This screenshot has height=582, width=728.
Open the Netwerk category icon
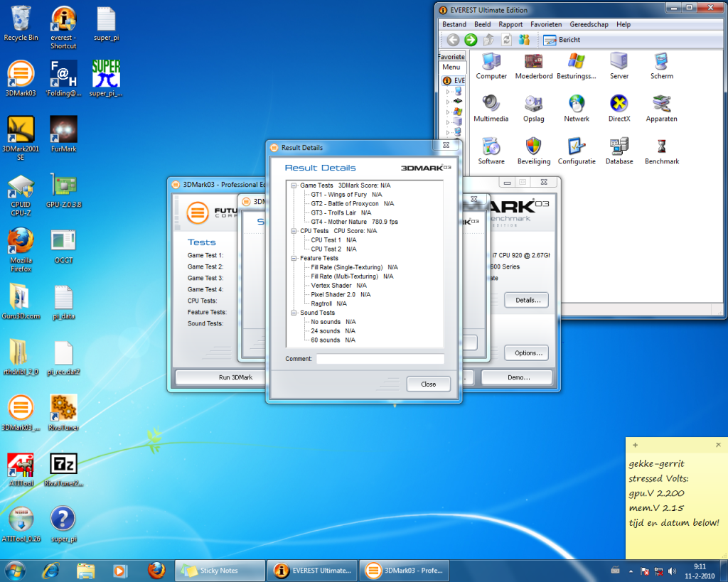point(576,109)
